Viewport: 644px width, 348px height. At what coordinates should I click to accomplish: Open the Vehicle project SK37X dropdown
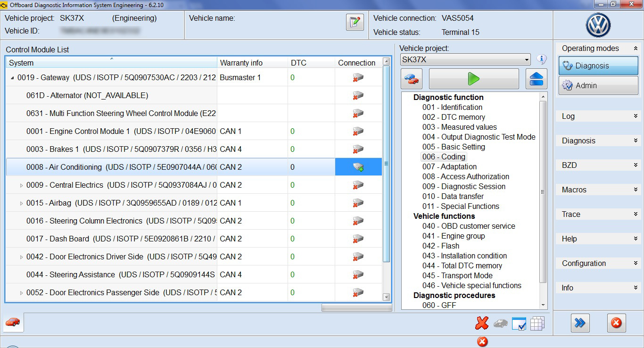coord(465,60)
